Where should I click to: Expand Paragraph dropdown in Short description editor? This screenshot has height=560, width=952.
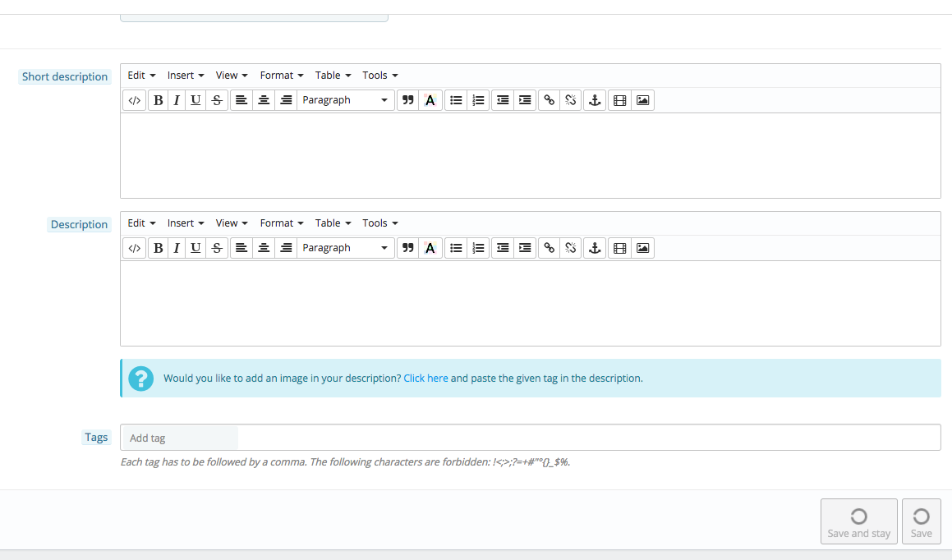(x=346, y=100)
